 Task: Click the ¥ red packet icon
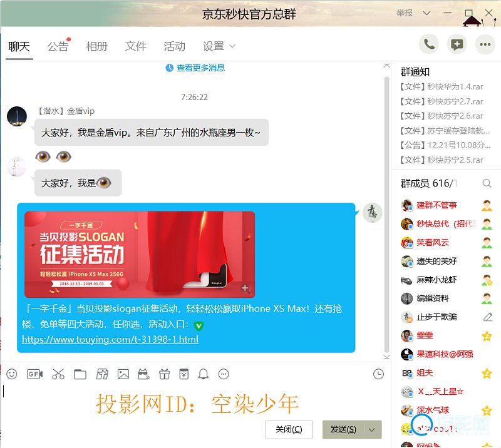tap(184, 374)
